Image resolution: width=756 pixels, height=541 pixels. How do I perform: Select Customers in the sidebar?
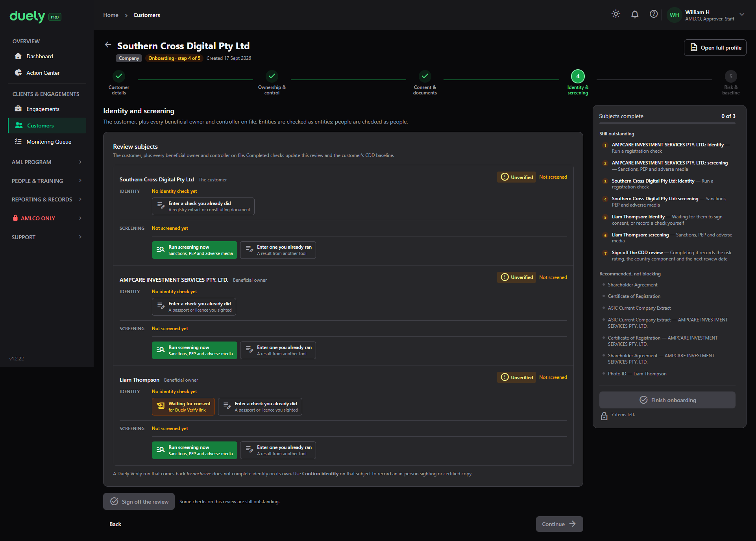pyautogui.click(x=47, y=126)
